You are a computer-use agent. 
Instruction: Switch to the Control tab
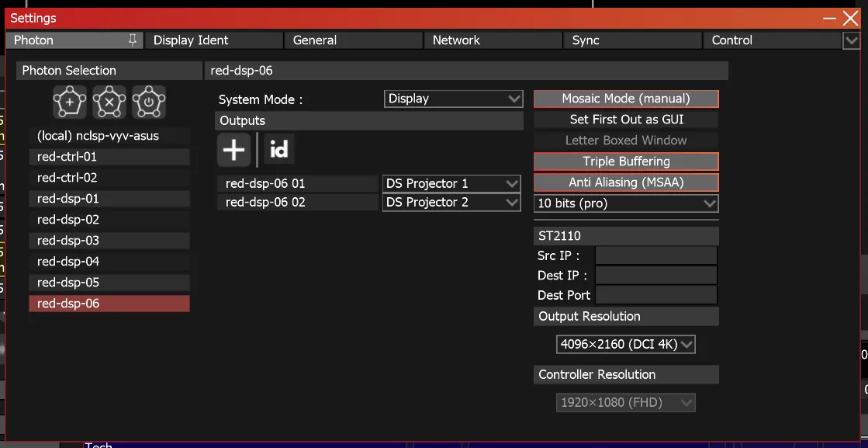click(x=772, y=40)
